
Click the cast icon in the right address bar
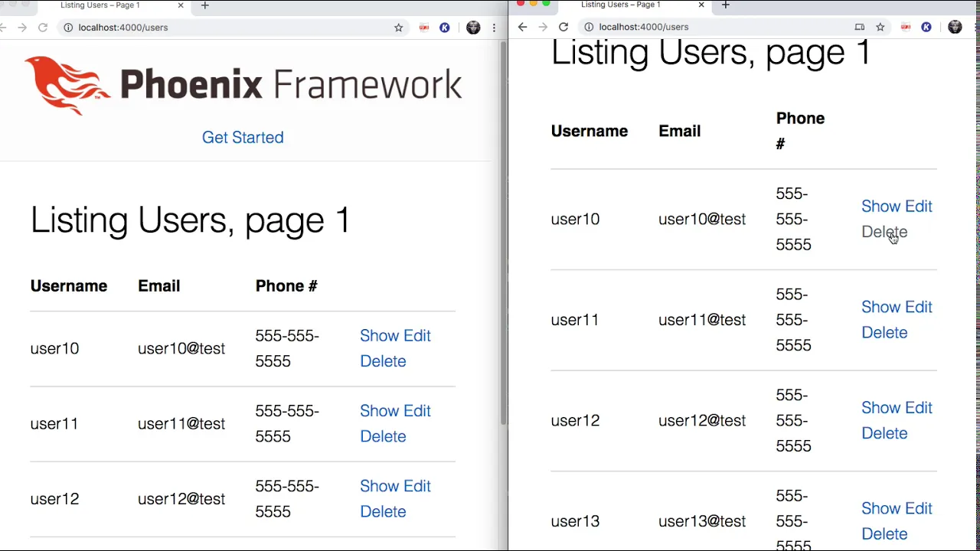(860, 27)
